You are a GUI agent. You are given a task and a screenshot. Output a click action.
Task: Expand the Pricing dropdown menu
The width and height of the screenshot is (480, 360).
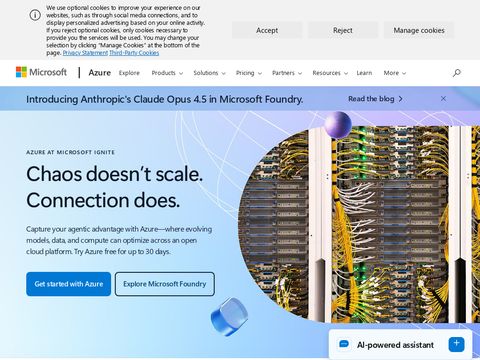[x=249, y=73]
